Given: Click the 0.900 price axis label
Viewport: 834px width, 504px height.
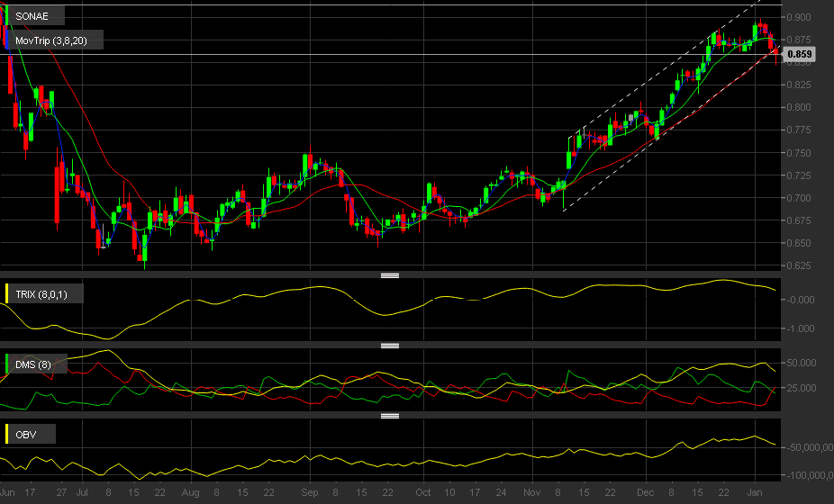Looking at the screenshot, I should (x=799, y=17).
